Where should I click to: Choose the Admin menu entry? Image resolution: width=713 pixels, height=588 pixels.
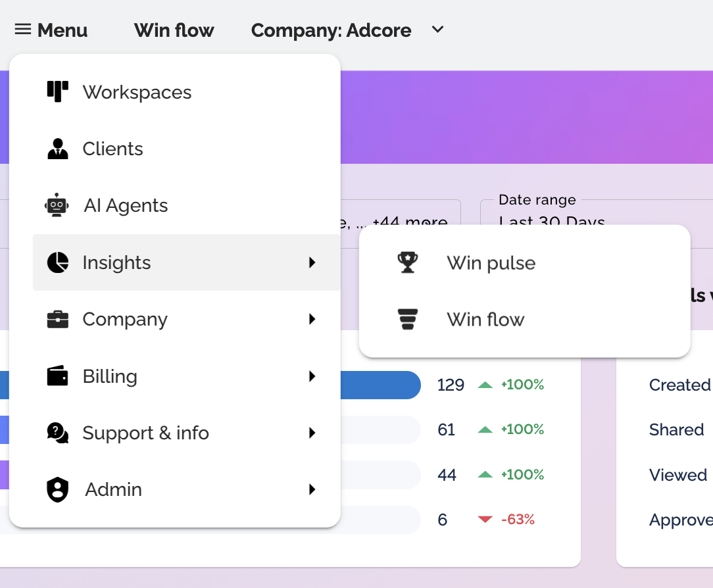(113, 489)
